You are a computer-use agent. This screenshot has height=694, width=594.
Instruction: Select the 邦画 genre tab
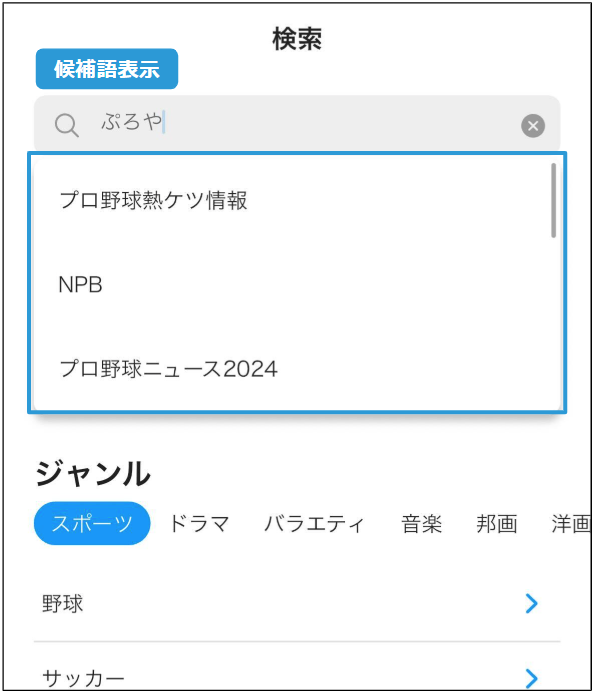[497, 523]
